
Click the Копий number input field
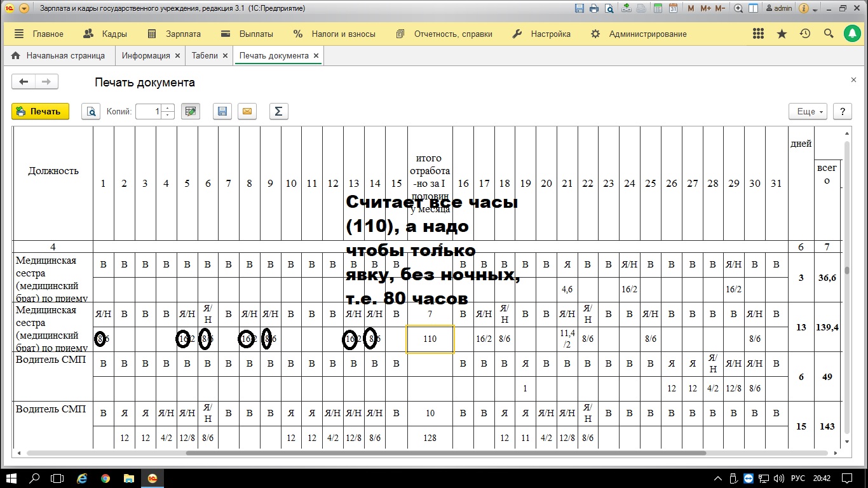[149, 111]
